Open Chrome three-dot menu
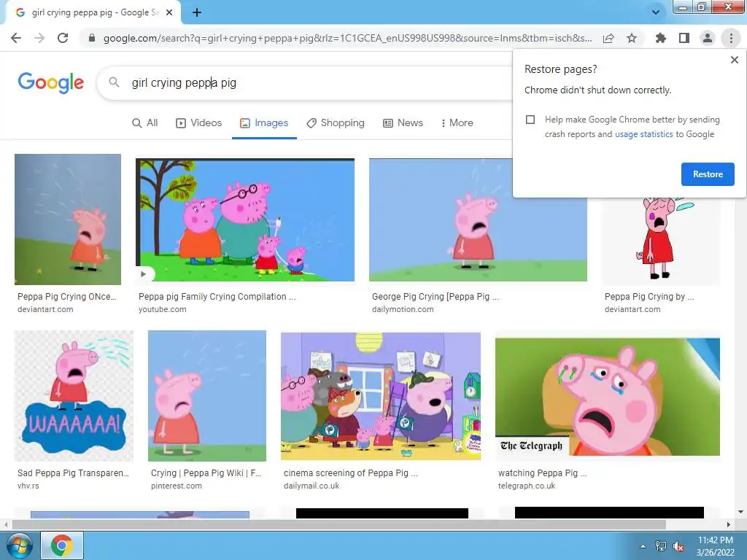 click(731, 38)
